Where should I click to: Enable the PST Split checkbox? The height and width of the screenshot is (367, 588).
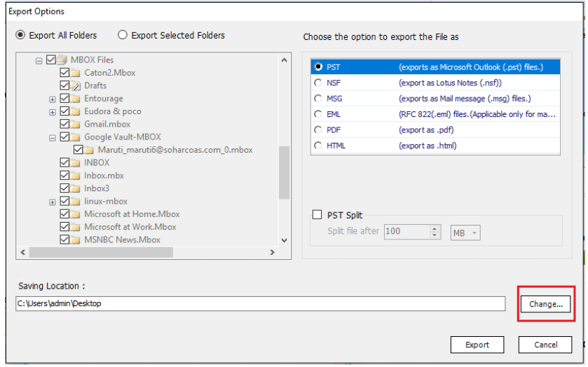pyautogui.click(x=317, y=215)
